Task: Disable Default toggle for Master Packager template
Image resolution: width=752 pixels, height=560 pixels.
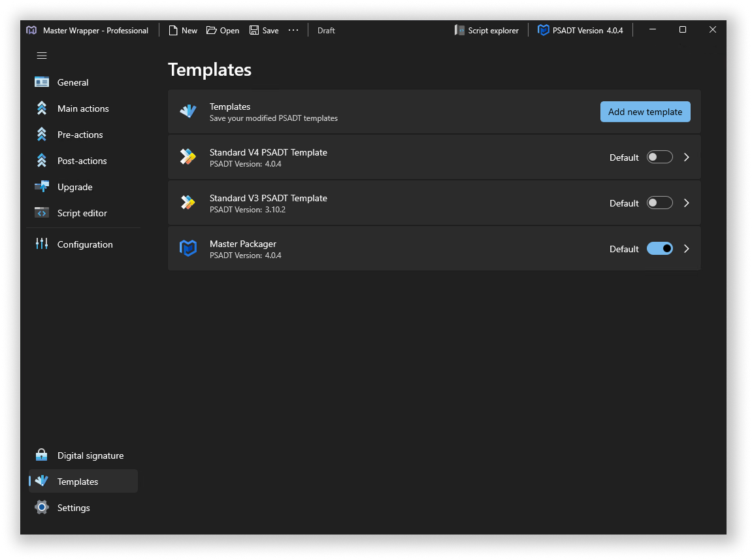Action: tap(659, 249)
